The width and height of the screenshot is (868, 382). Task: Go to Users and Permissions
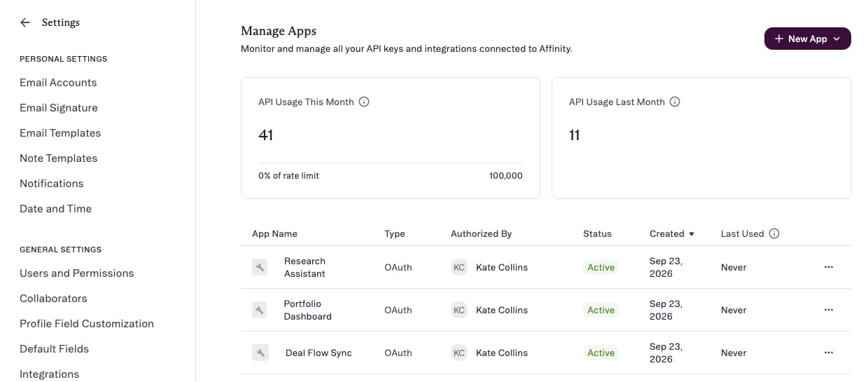click(77, 273)
